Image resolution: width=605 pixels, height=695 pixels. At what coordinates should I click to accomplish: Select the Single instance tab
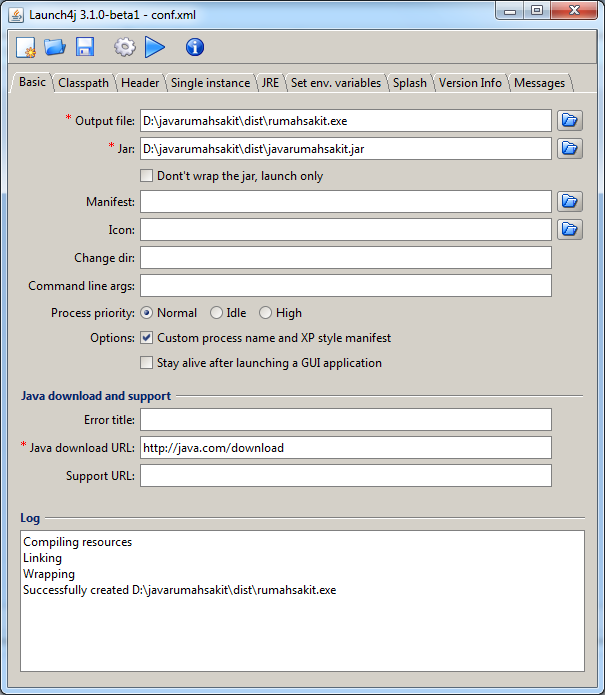pos(211,83)
